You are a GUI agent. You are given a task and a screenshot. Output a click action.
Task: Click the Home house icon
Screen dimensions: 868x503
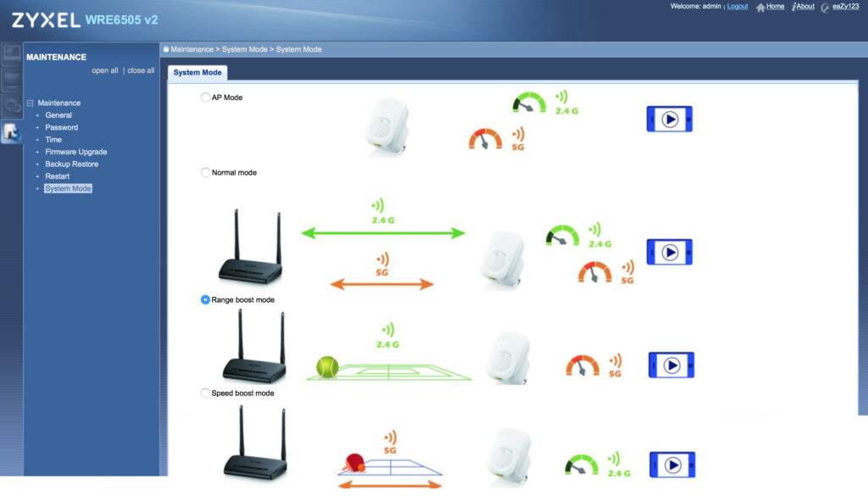pyautogui.click(x=760, y=7)
